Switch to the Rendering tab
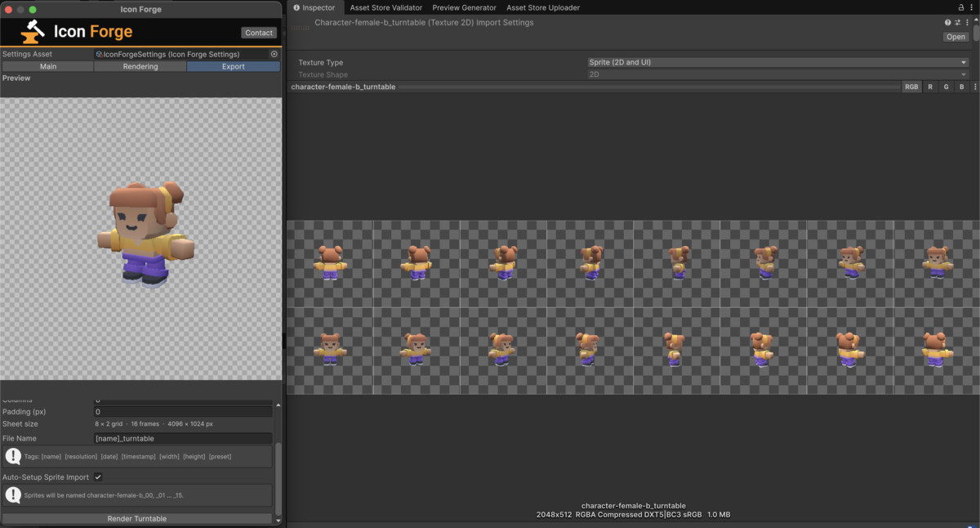This screenshot has width=980, height=528. [x=140, y=66]
